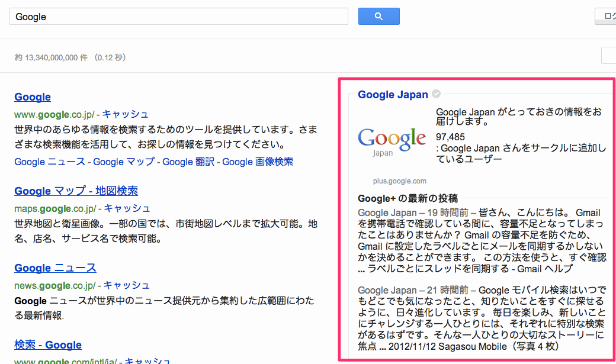Image resolution: width=616 pixels, height=364 pixels.
Task: Click the verified checkmark badge beside Google Japan
Action: click(x=436, y=94)
